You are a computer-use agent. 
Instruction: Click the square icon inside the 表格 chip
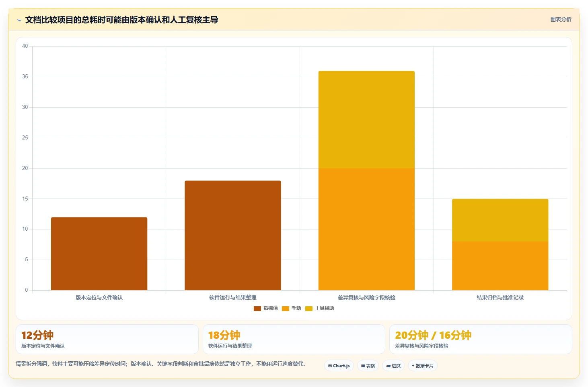(363, 366)
